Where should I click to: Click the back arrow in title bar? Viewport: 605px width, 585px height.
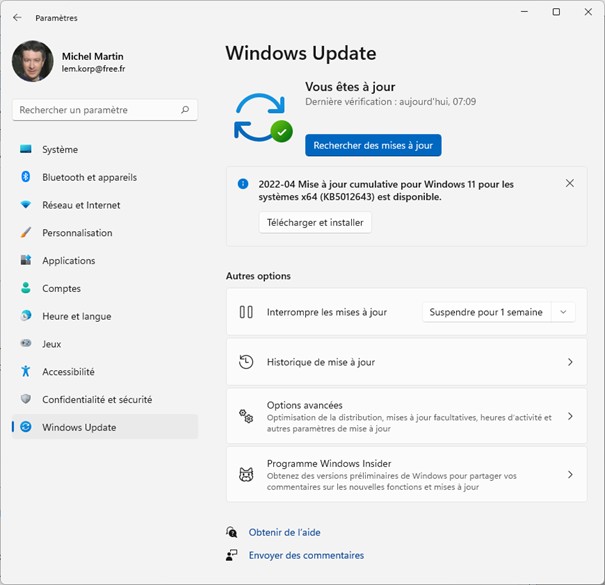(x=17, y=17)
